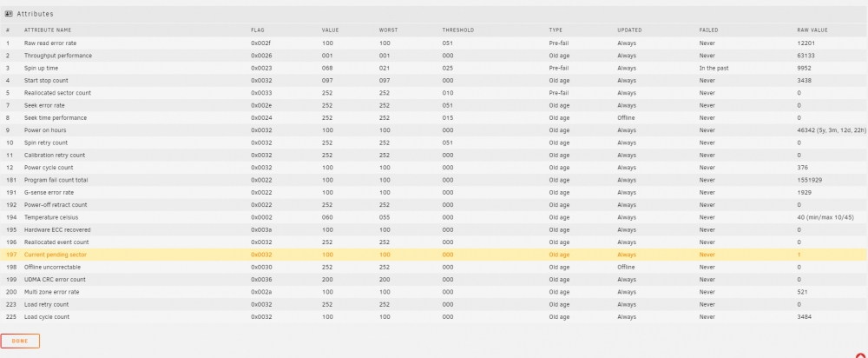Select the Spin up time attribute

click(x=41, y=68)
